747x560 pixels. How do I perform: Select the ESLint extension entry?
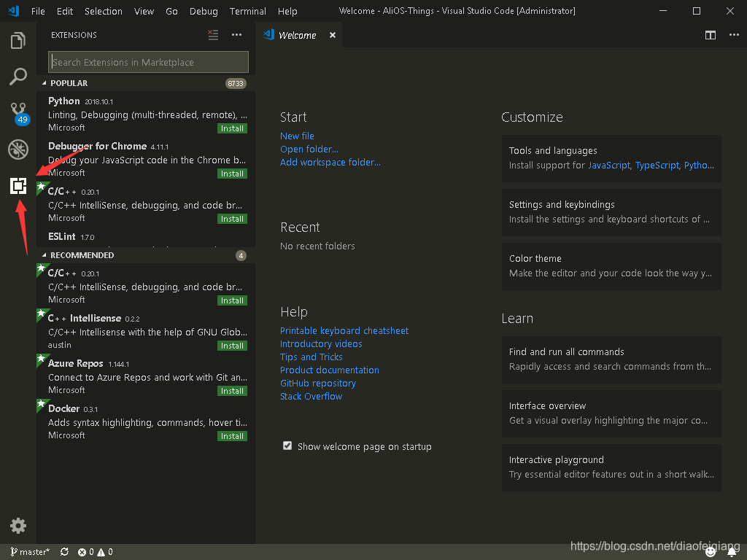[x=146, y=238]
